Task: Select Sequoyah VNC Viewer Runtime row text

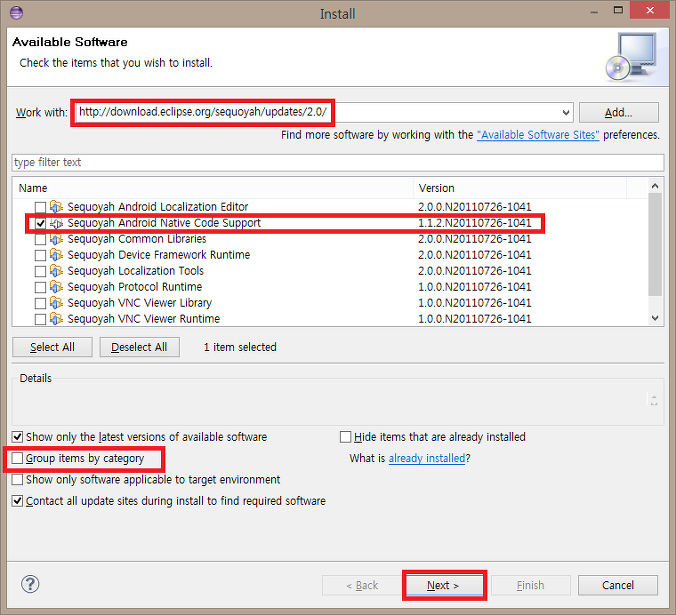Action: pos(144,319)
